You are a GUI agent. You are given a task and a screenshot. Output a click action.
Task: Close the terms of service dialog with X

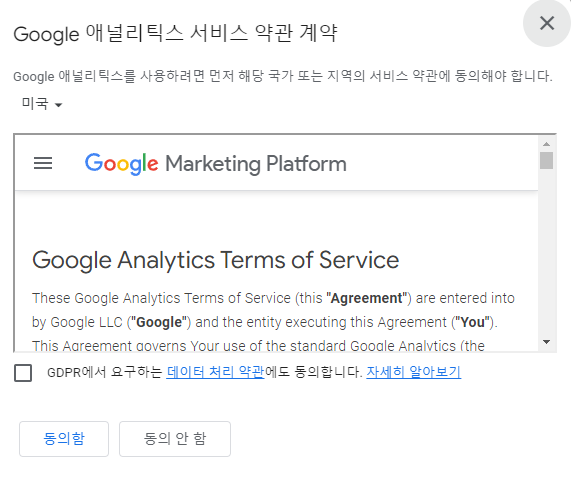[547, 23]
